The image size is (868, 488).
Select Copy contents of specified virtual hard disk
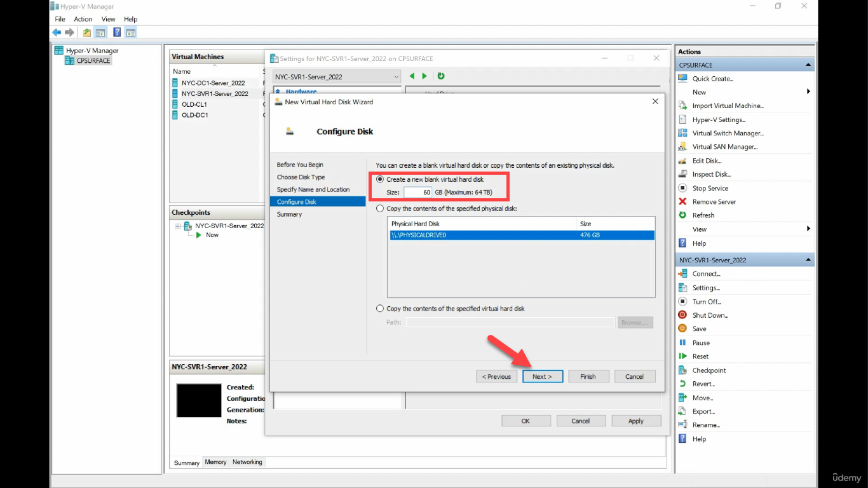380,309
